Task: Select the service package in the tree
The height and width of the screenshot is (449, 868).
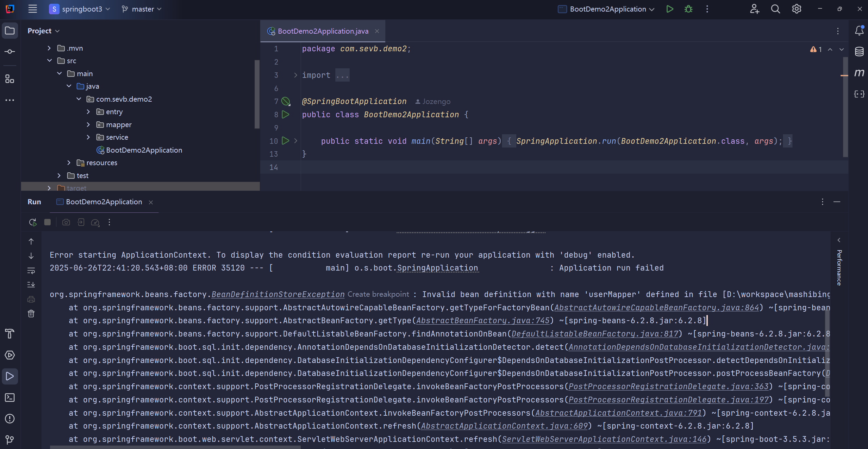Action: [117, 137]
